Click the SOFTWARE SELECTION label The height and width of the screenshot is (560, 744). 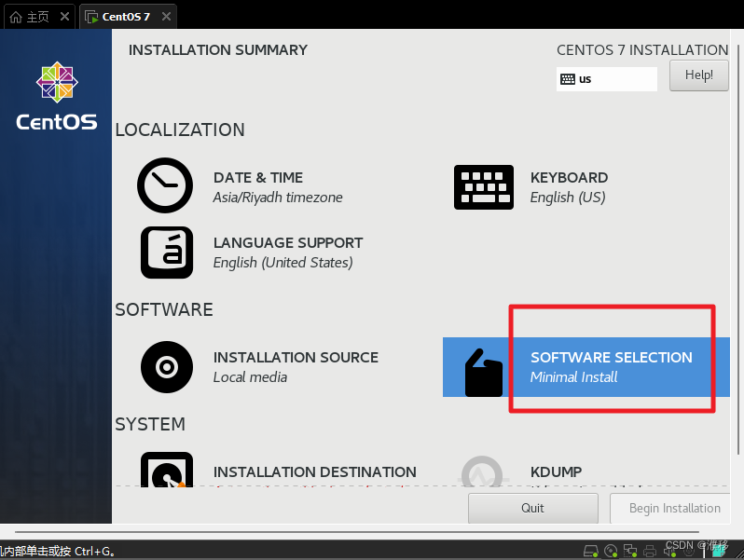[612, 358]
